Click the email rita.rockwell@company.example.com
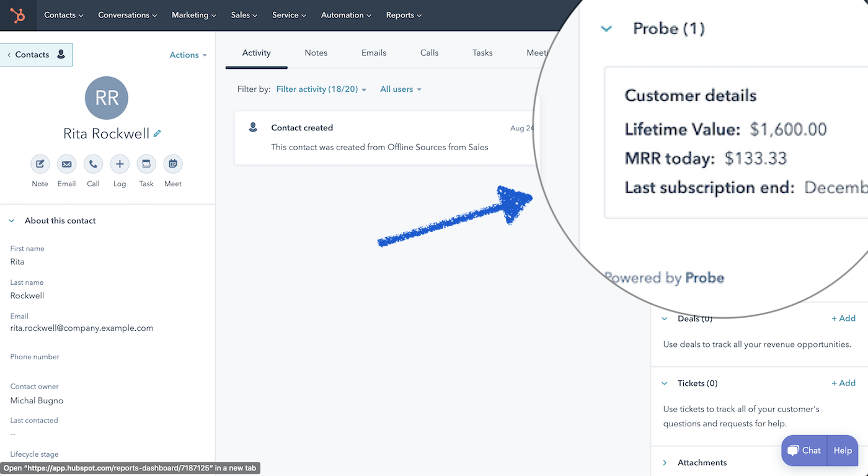868x476 pixels. (x=82, y=328)
